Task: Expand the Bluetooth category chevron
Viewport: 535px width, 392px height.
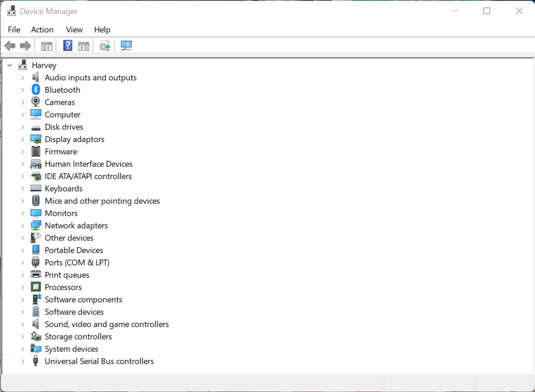Action: click(22, 90)
